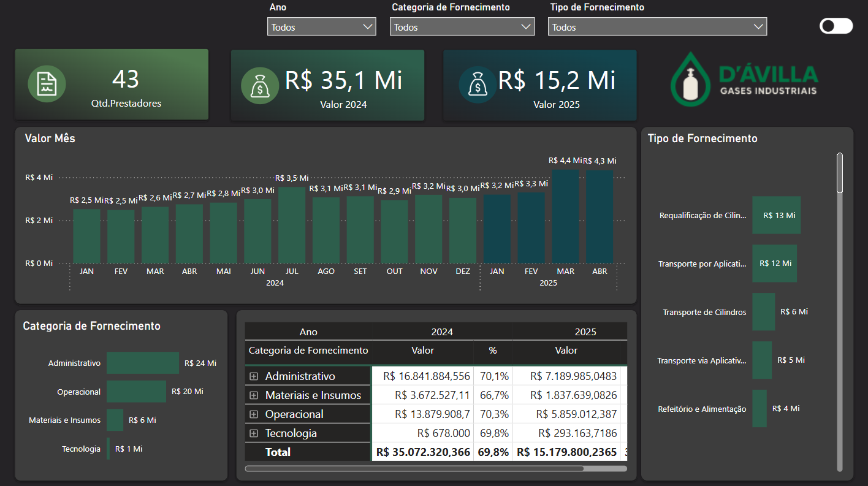Click the Requalificação de Cilindros bar

[776, 215]
